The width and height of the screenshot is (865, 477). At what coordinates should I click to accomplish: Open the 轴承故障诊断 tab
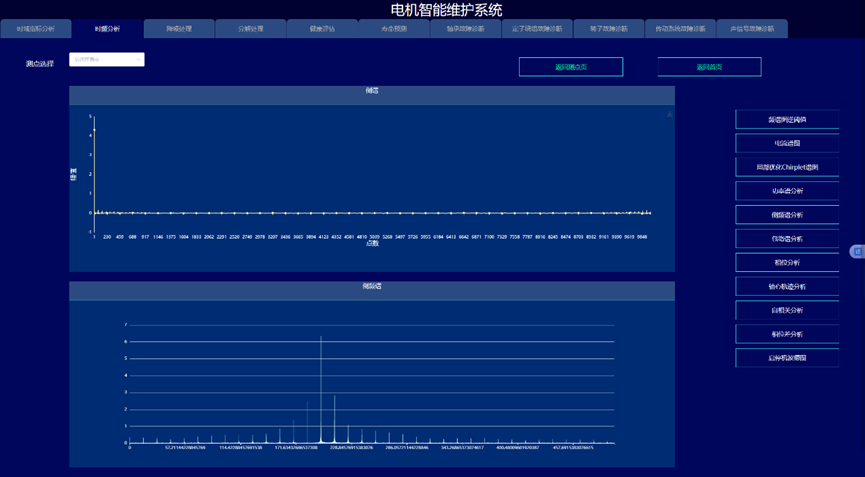click(465, 29)
